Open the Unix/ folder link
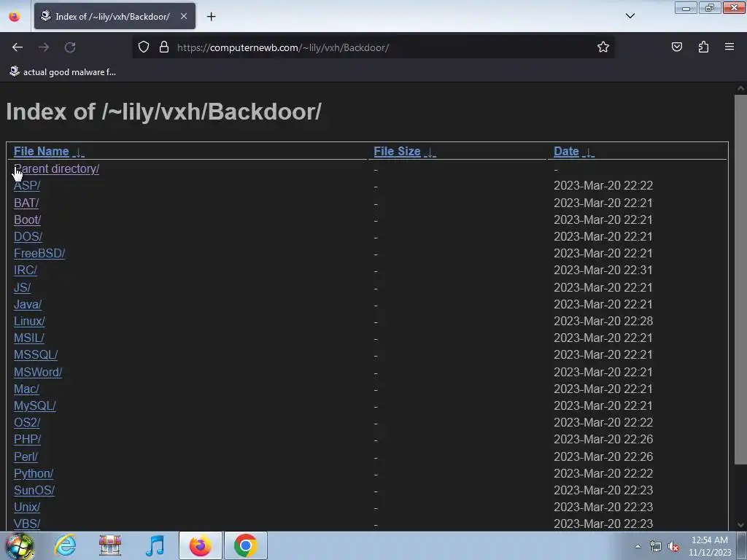Image resolution: width=747 pixels, height=560 pixels. [27, 507]
